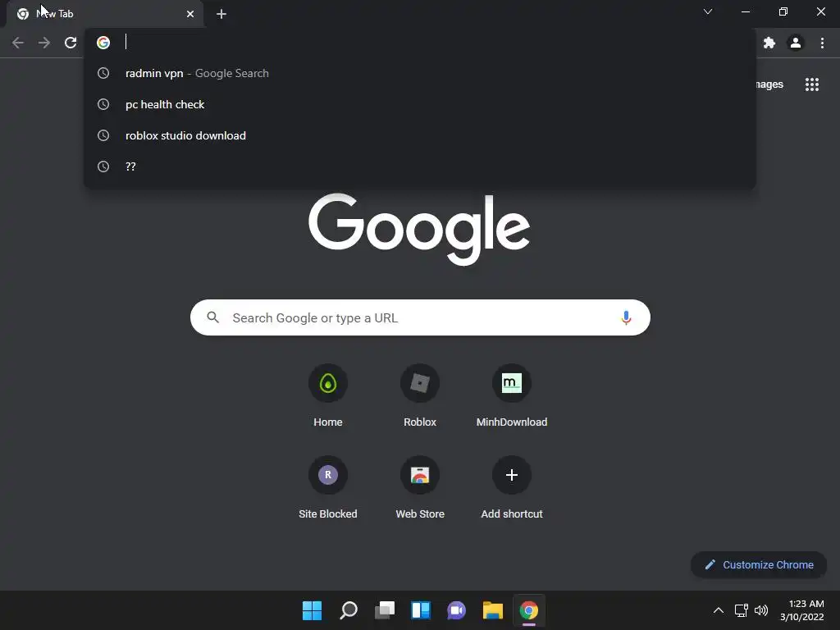Open the Web Store shortcut
Screen dimensions: 840x630
coord(420,488)
